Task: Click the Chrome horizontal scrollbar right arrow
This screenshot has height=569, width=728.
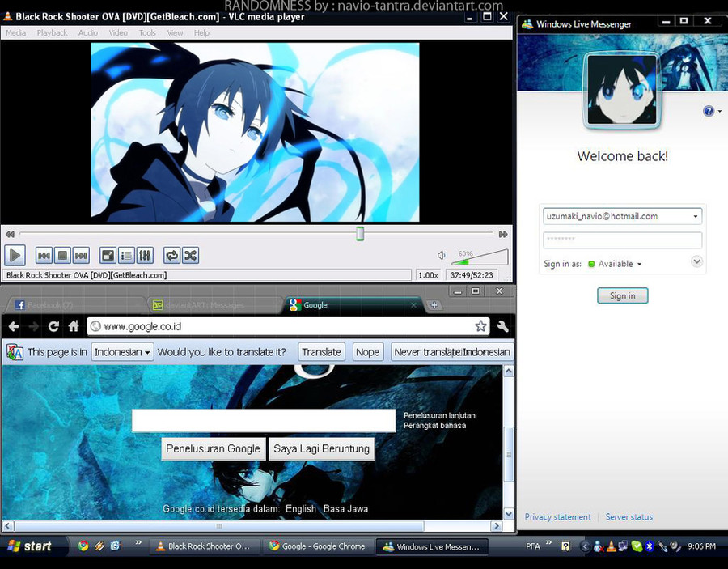Action: point(497,526)
